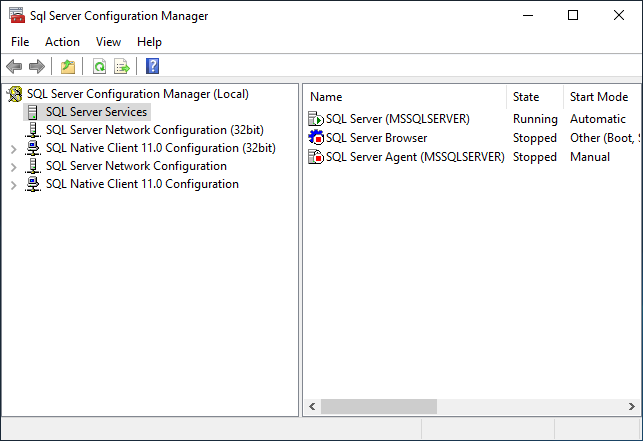Click the Refresh toolbar icon
The width and height of the screenshot is (643, 441).
coord(99,67)
